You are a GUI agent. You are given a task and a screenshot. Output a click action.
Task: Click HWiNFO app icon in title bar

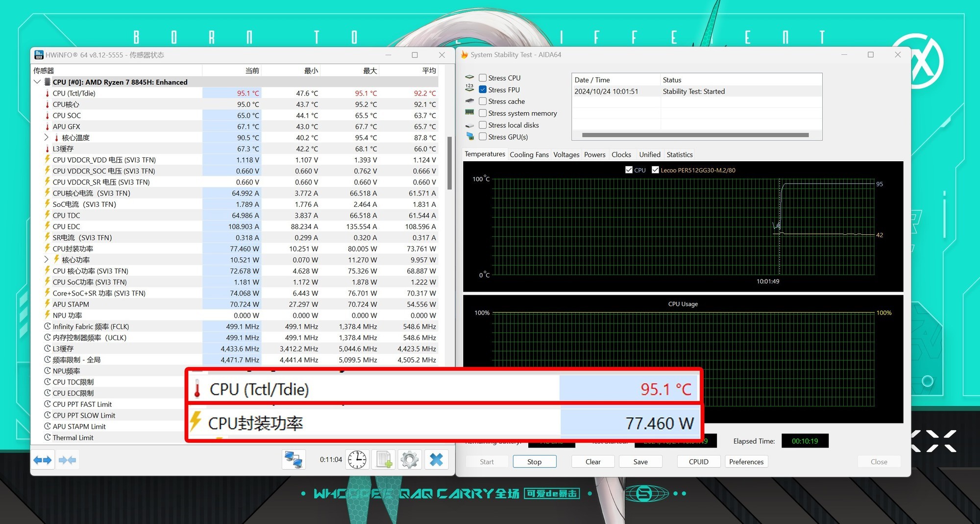tap(39, 55)
